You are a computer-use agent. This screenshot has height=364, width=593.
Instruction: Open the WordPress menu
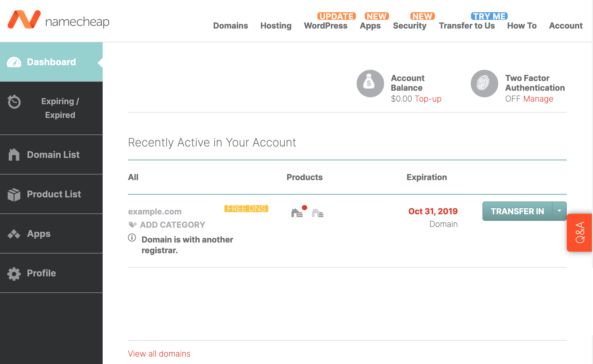point(326,25)
